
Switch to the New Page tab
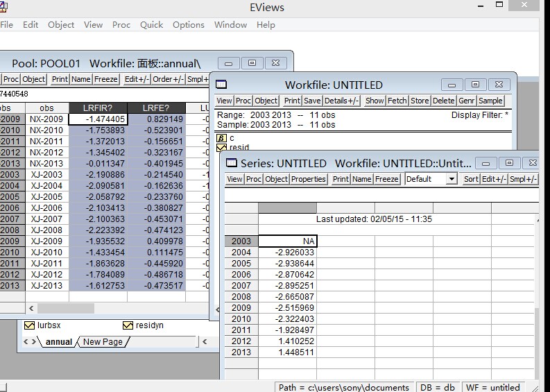tap(103, 341)
